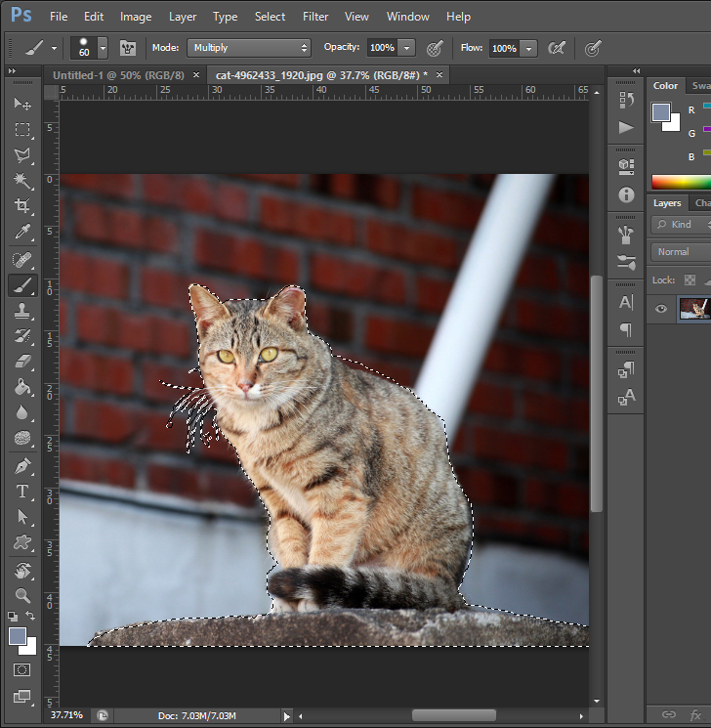711x728 pixels.
Task: Open the History panel icon
Action: pyautogui.click(x=626, y=100)
